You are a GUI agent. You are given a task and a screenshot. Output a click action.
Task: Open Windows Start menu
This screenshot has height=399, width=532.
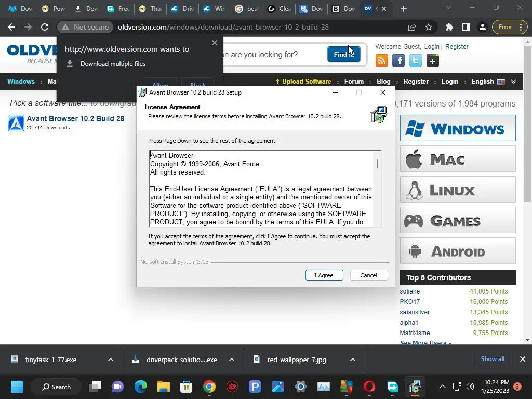point(17,387)
